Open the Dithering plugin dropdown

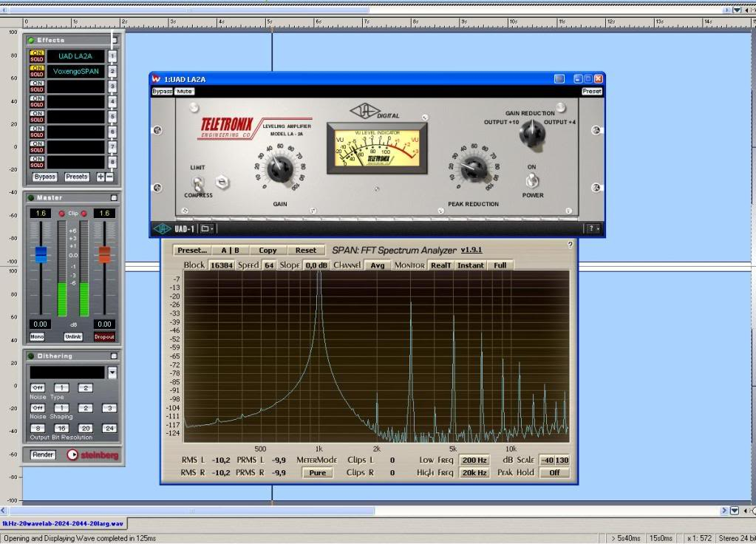coord(112,373)
